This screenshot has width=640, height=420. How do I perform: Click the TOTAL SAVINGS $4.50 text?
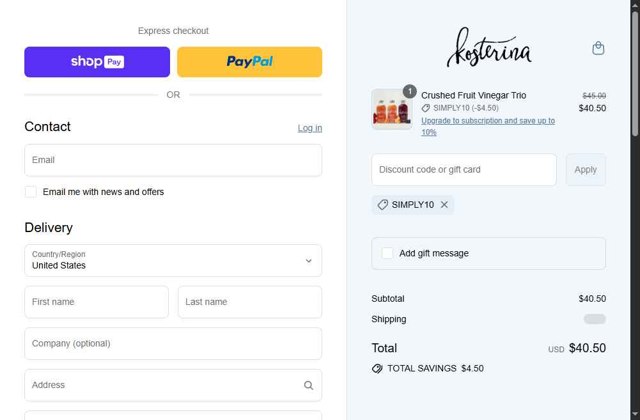tap(435, 369)
